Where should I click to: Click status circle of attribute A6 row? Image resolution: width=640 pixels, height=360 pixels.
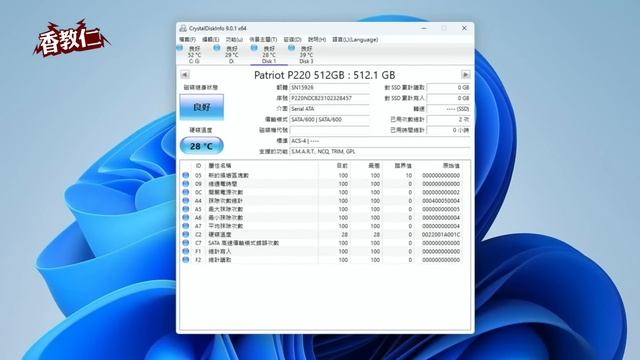(186, 218)
